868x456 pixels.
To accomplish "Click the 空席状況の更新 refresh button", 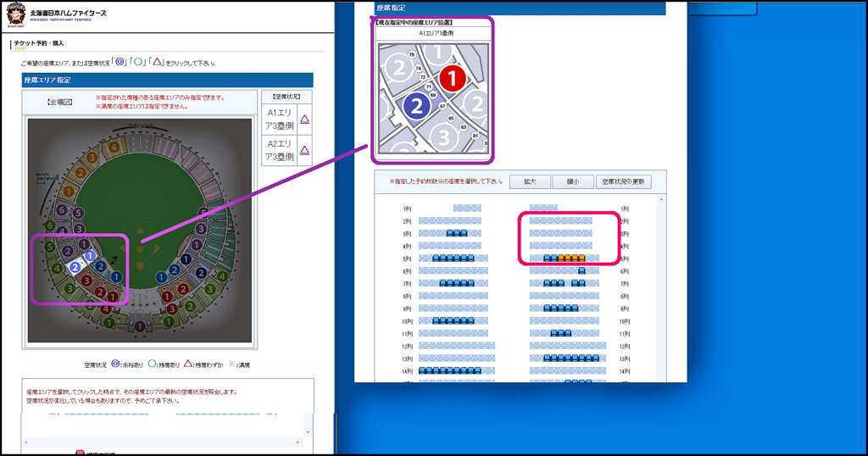I will pyautogui.click(x=623, y=181).
